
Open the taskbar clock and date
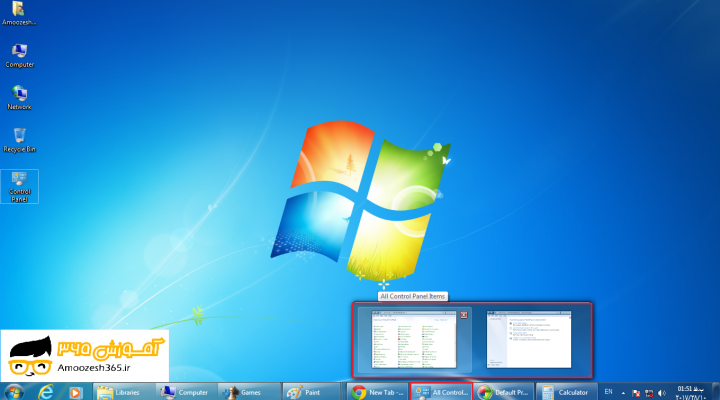[x=691, y=393]
